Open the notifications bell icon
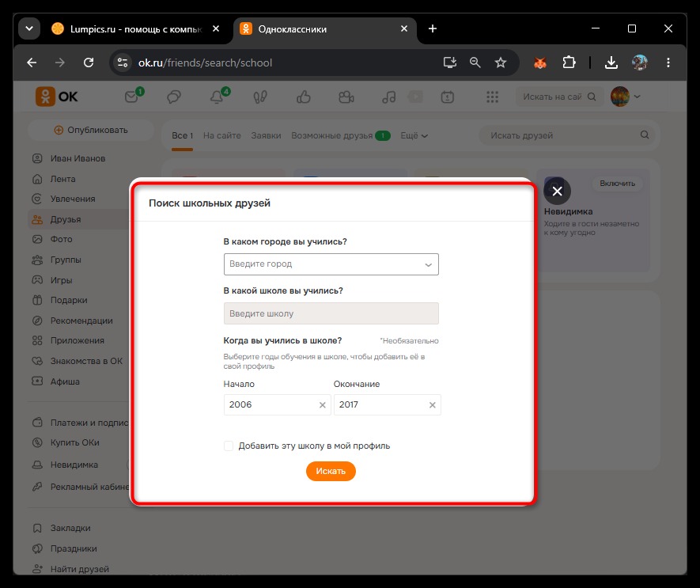This screenshot has width=700, height=588. [217, 97]
